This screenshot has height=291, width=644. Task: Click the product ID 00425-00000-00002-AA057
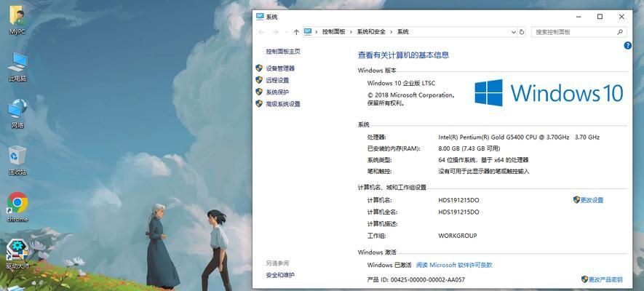(428, 280)
